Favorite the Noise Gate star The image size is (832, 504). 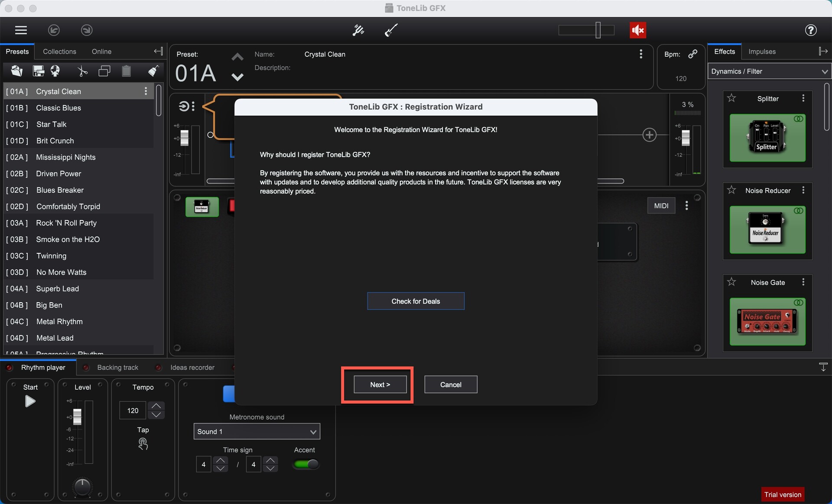click(x=732, y=282)
